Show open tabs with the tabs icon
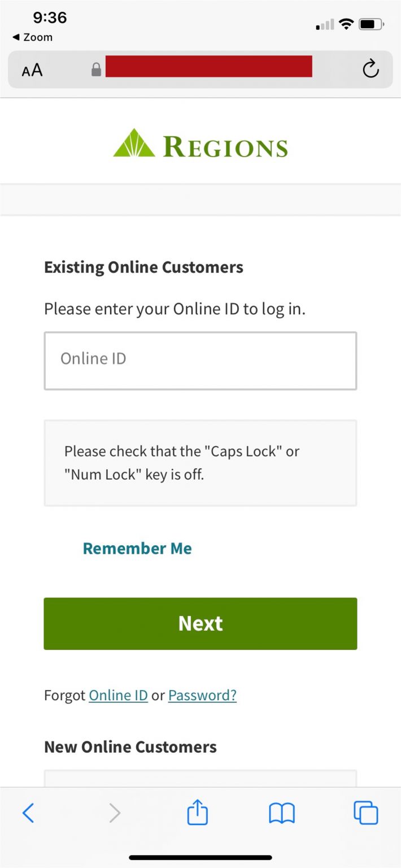The image size is (401, 868). tap(365, 813)
